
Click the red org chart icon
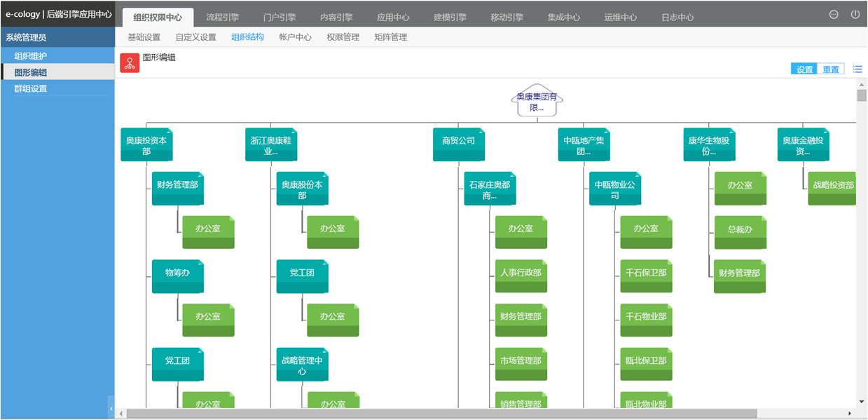click(130, 63)
